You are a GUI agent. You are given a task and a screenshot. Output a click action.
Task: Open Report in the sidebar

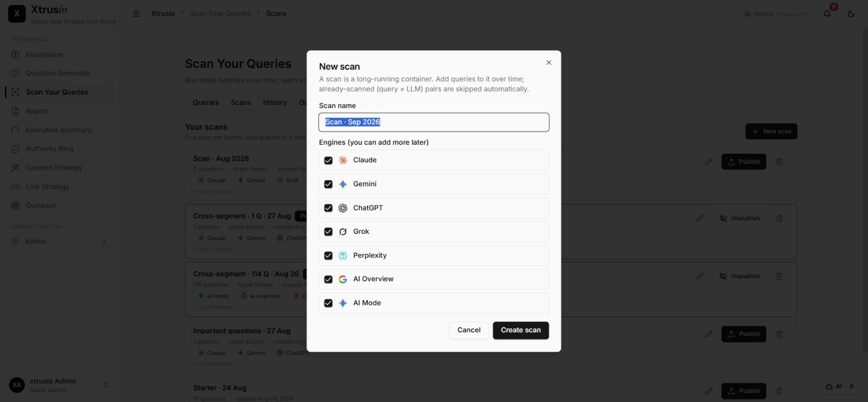pos(60,111)
